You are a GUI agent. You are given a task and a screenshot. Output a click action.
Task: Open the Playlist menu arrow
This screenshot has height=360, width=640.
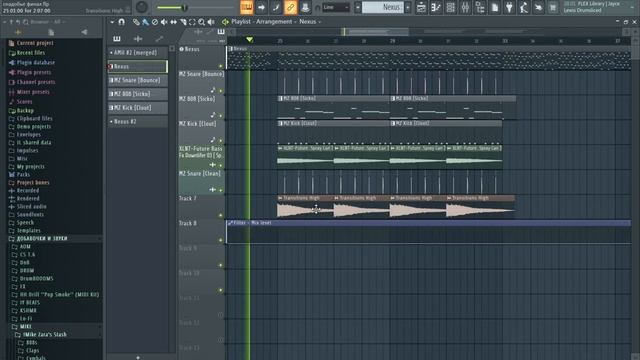pos(112,22)
